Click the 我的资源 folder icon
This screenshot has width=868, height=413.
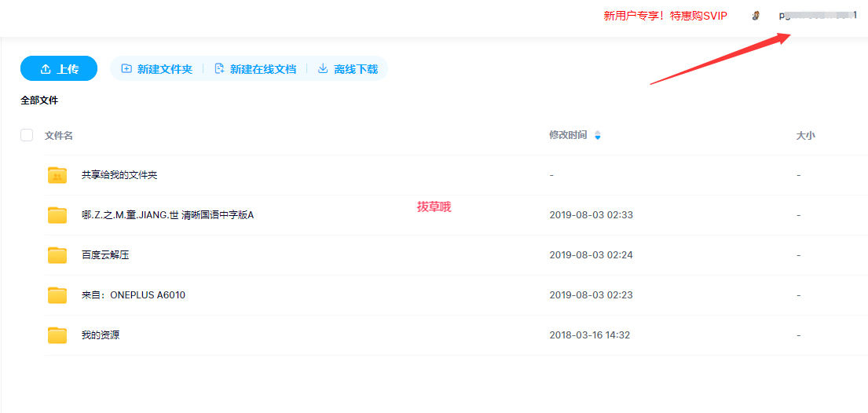coord(57,335)
